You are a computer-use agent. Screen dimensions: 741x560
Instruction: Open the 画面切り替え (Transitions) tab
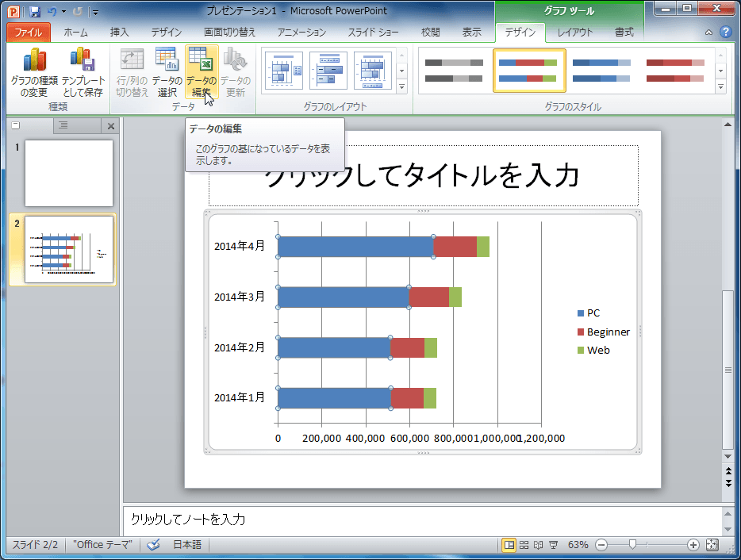click(x=229, y=33)
